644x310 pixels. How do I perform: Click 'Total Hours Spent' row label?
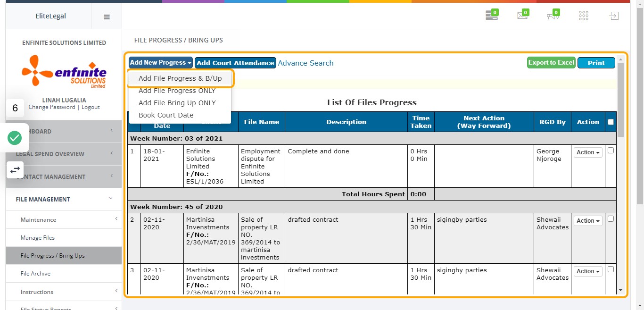click(373, 194)
